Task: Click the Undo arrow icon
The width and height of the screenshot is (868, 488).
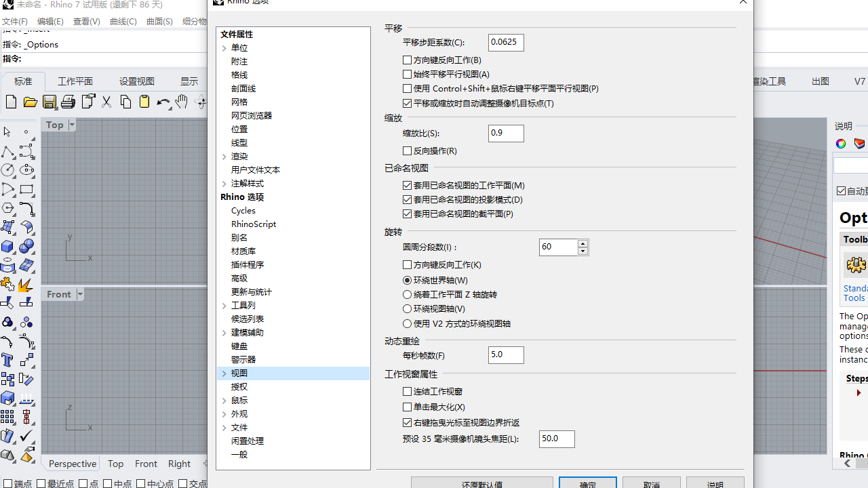Action: coord(163,102)
